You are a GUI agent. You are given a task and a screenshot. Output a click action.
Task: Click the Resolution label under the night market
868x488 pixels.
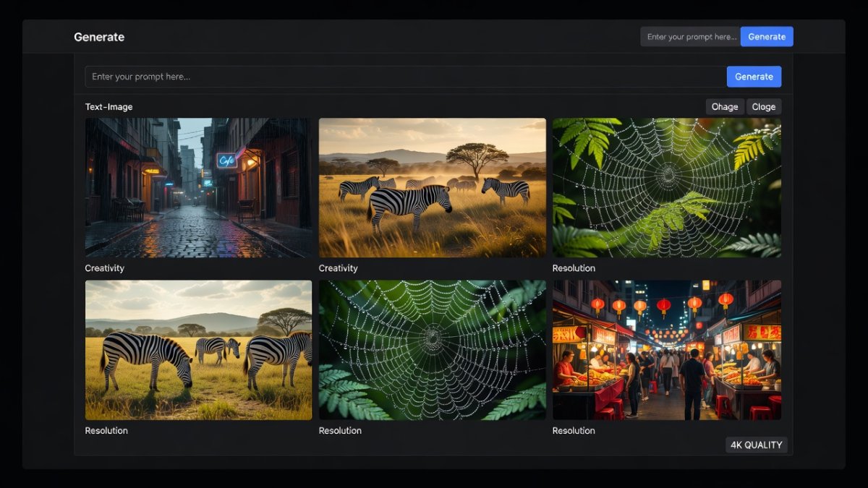pyautogui.click(x=574, y=430)
